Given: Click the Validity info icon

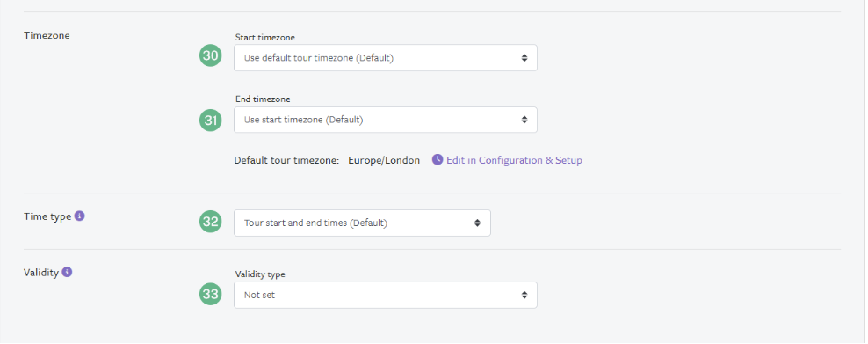Looking at the screenshot, I should pyautogui.click(x=67, y=272).
